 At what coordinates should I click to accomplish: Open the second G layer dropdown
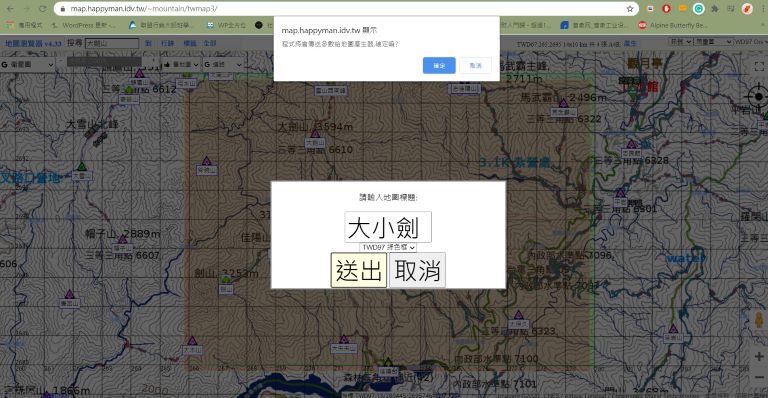tap(223, 65)
